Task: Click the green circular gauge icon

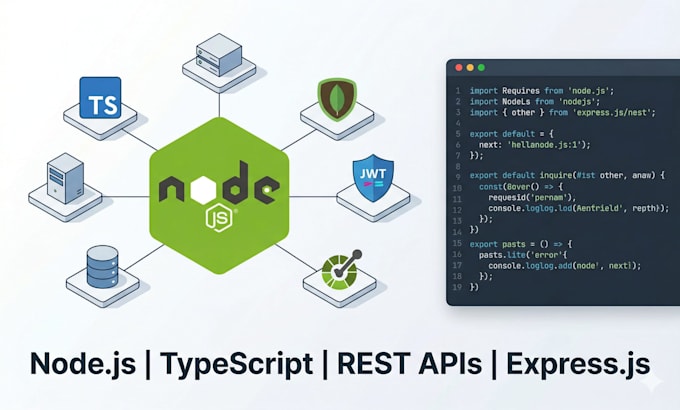Action: 341,270
